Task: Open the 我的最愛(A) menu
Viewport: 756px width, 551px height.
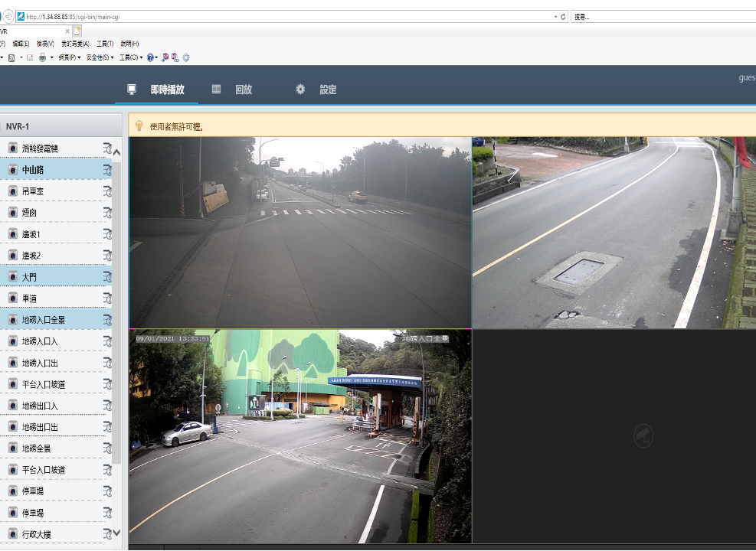Action: click(75, 44)
